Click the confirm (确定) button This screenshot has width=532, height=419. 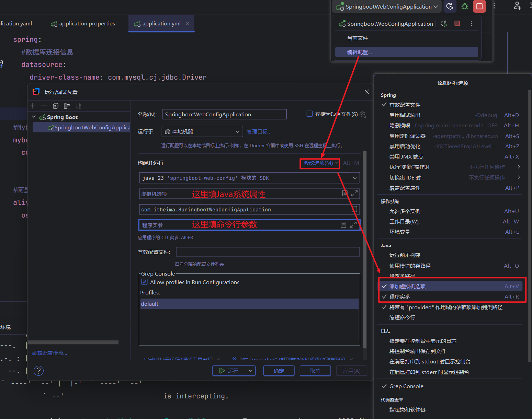coord(279,371)
